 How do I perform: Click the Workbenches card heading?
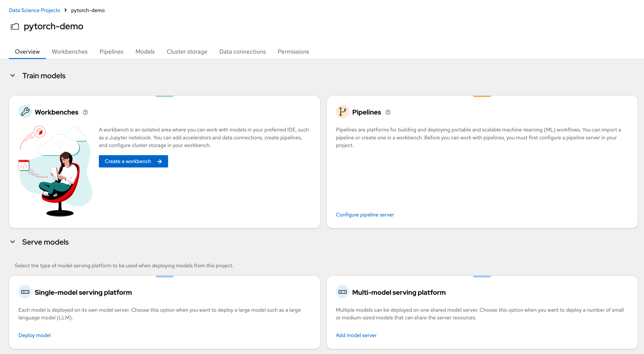pyautogui.click(x=56, y=112)
